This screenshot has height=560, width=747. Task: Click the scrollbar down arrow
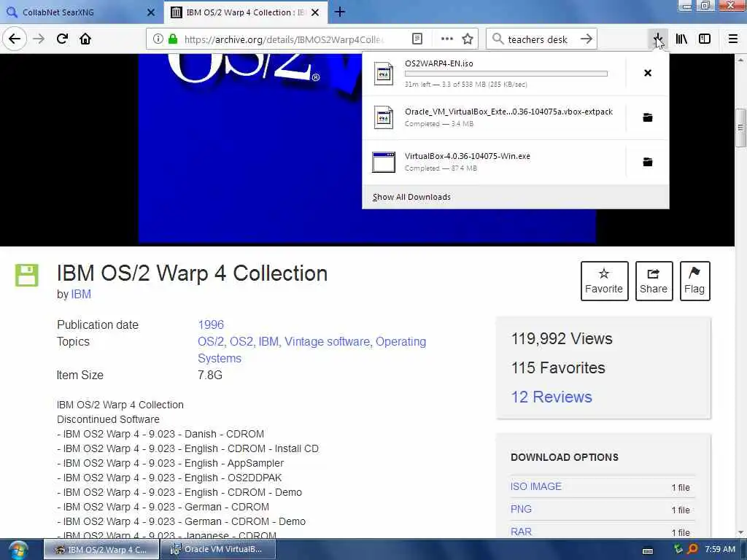[740, 532]
